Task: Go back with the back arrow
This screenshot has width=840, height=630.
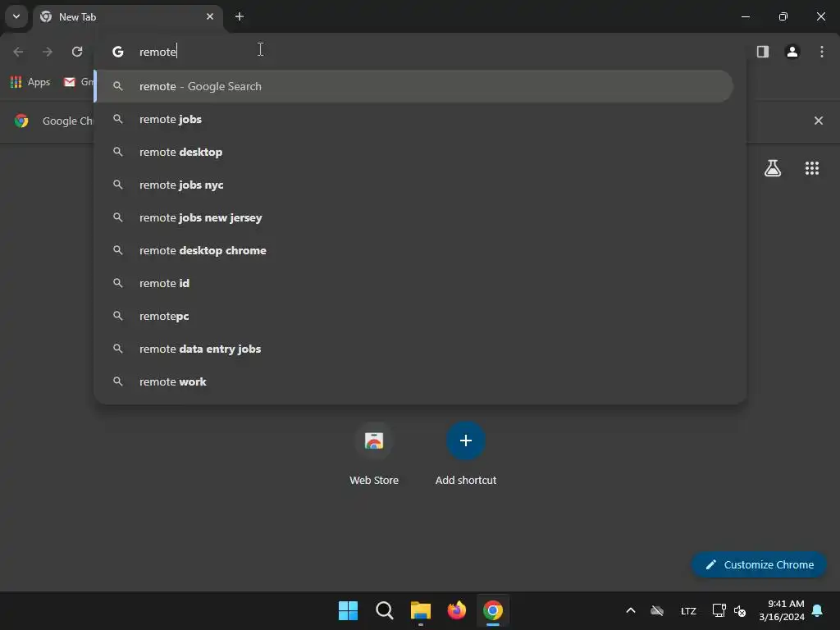Action: [18, 52]
